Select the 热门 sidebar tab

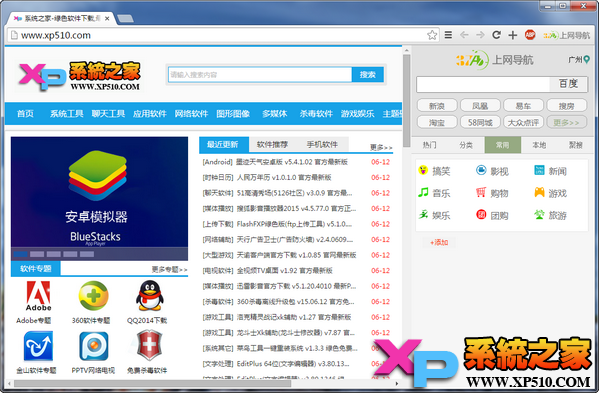click(x=429, y=145)
